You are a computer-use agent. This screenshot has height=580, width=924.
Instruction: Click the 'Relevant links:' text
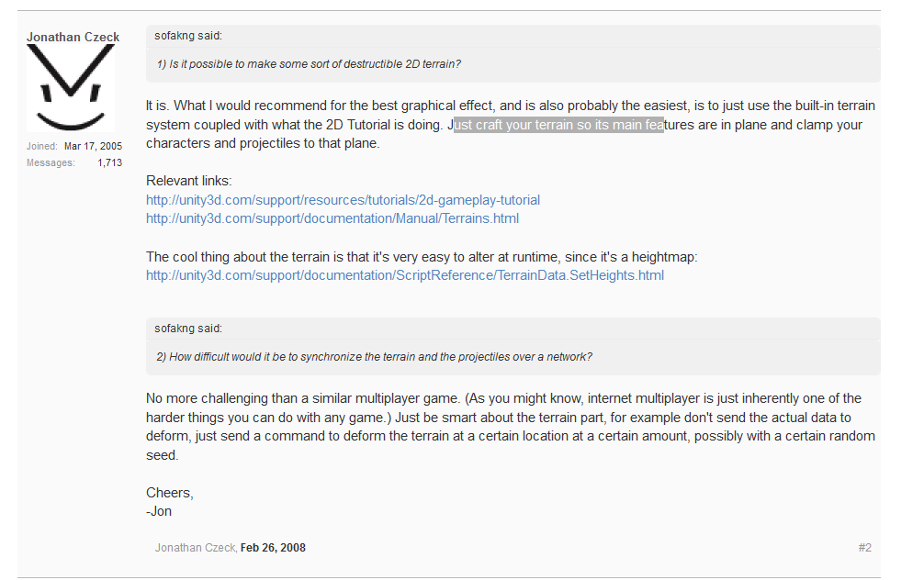coord(189,181)
